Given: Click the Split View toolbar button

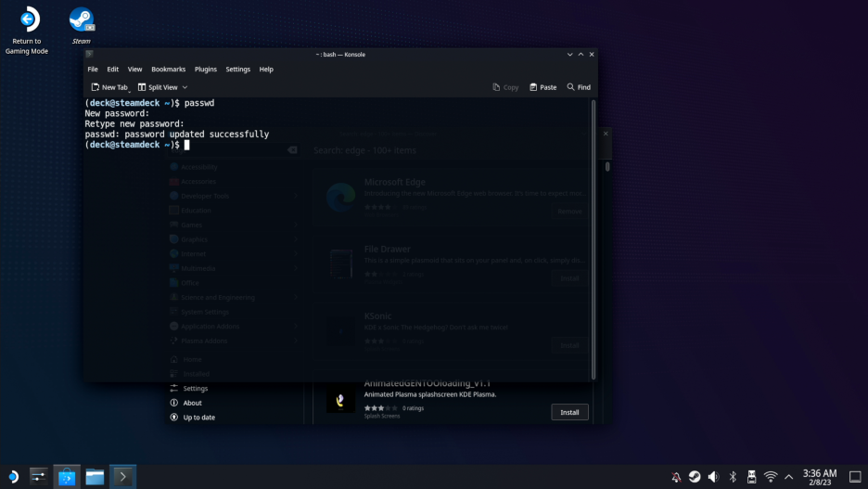Looking at the screenshot, I should coord(158,87).
